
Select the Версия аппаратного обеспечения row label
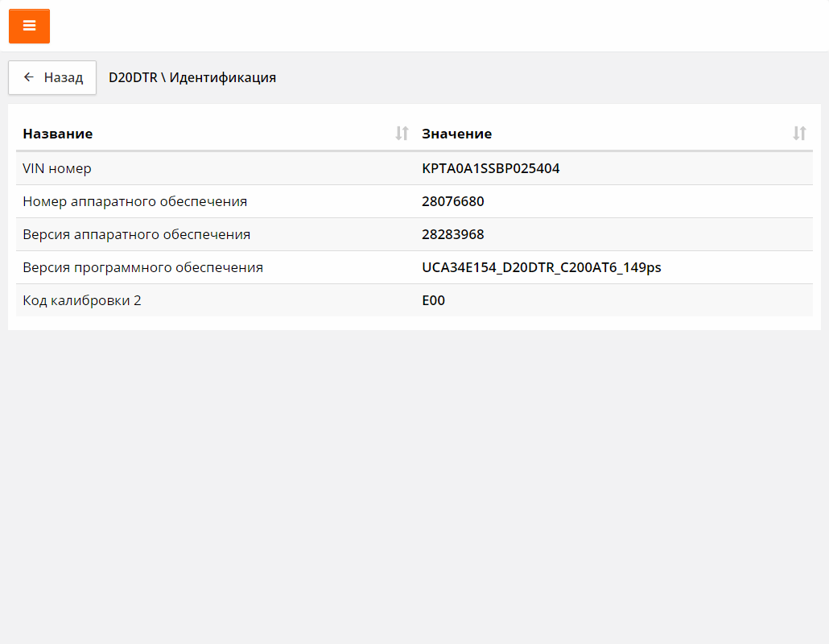136,234
